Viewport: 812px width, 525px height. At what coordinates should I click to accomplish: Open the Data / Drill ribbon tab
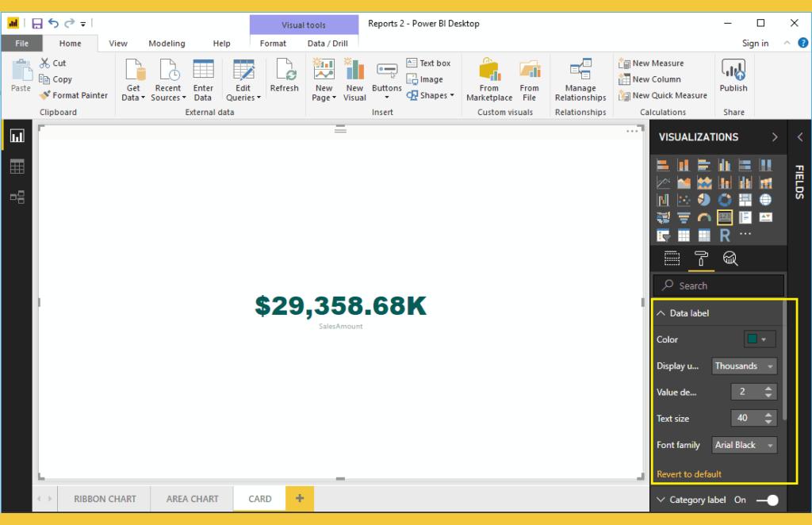coord(327,44)
